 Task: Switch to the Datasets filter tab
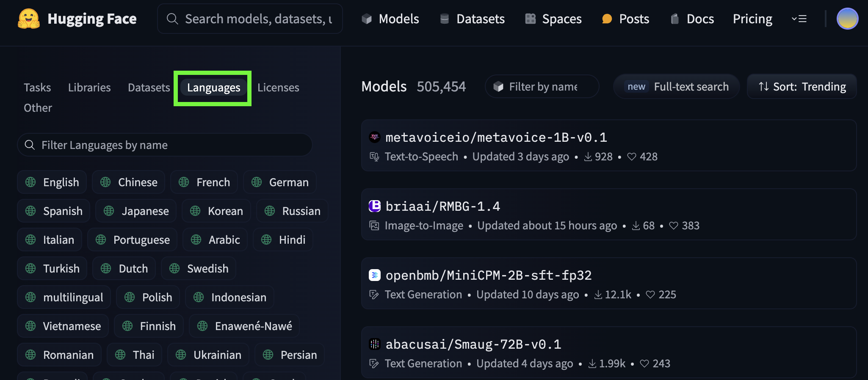click(149, 88)
